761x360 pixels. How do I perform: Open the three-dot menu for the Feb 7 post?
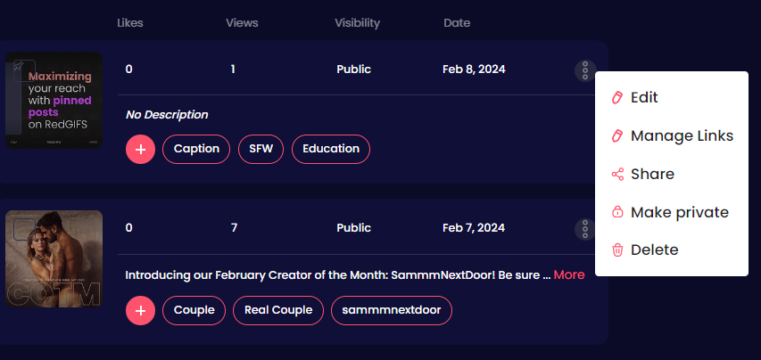[x=585, y=229]
